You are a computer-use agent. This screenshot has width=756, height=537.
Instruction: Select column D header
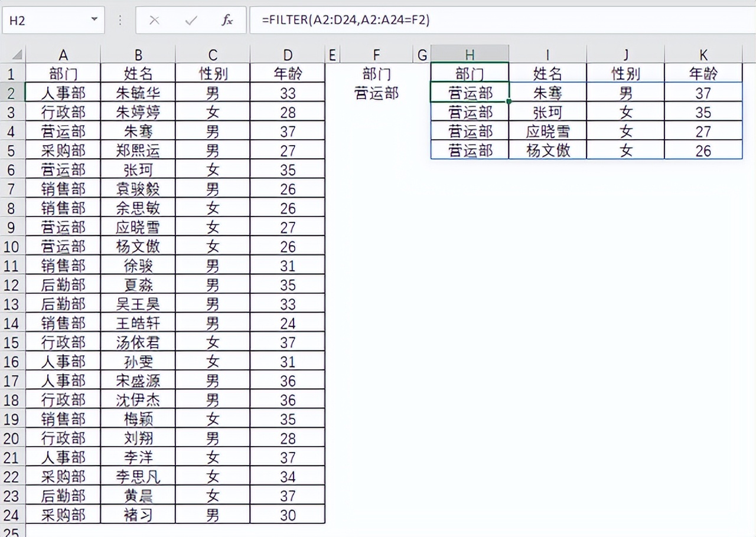(x=288, y=55)
